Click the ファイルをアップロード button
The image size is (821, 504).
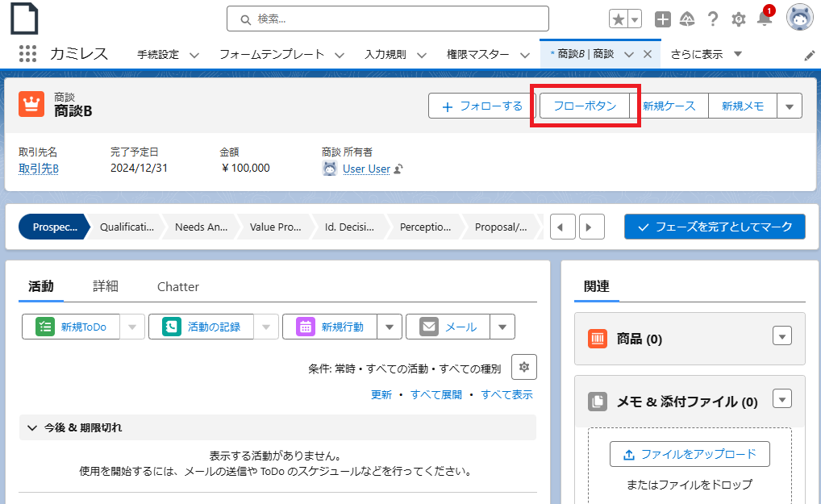(690, 454)
